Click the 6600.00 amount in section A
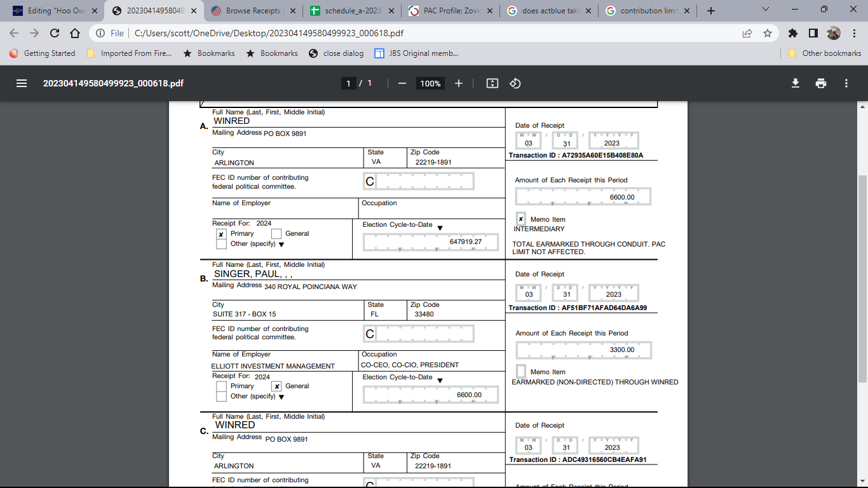Viewport: 868px width, 488px height. [x=621, y=197]
